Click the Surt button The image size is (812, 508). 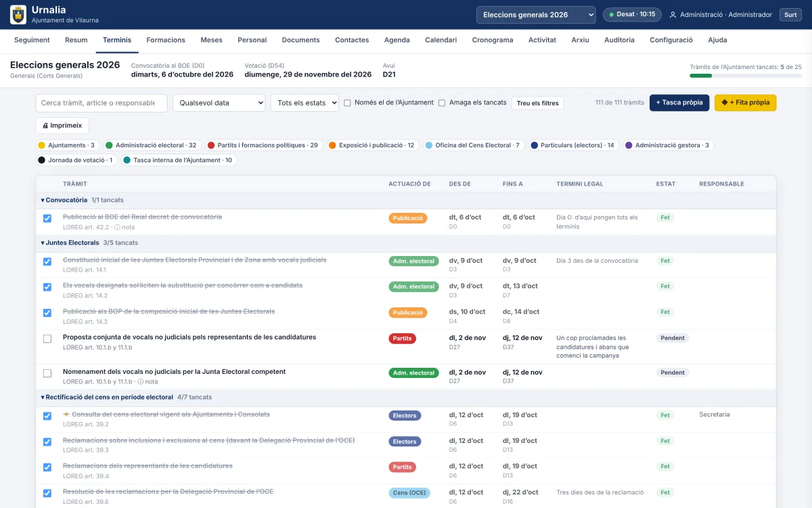[790, 15]
